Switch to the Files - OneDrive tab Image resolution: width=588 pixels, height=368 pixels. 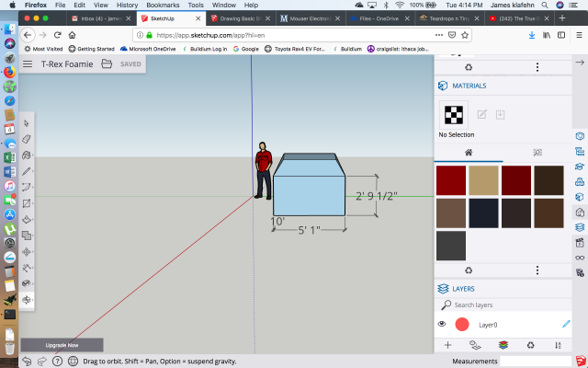click(x=379, y=18)
